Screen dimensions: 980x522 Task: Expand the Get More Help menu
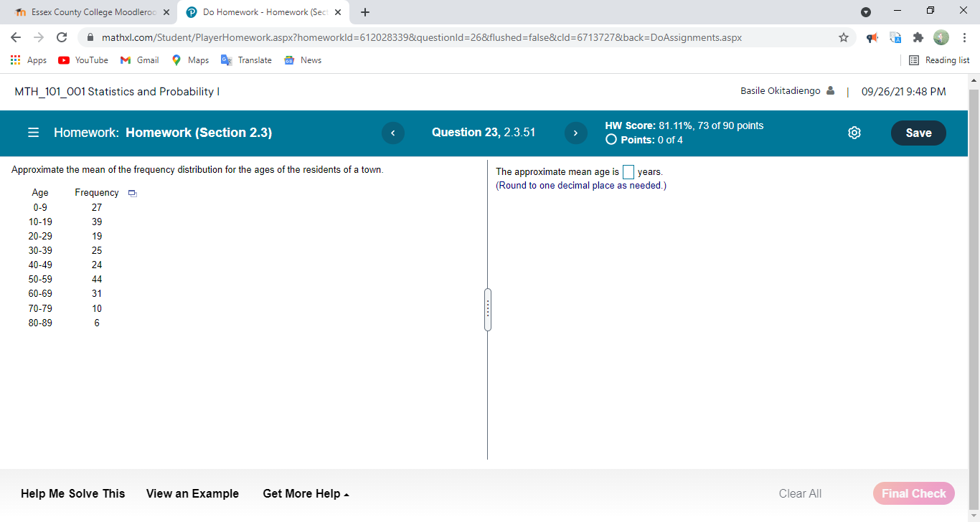[306, 494]
